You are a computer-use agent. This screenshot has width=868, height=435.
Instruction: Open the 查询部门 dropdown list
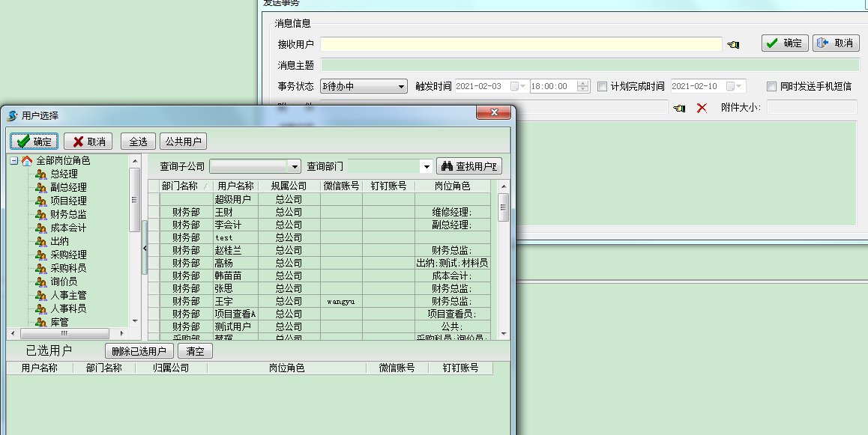click(427, 166)
